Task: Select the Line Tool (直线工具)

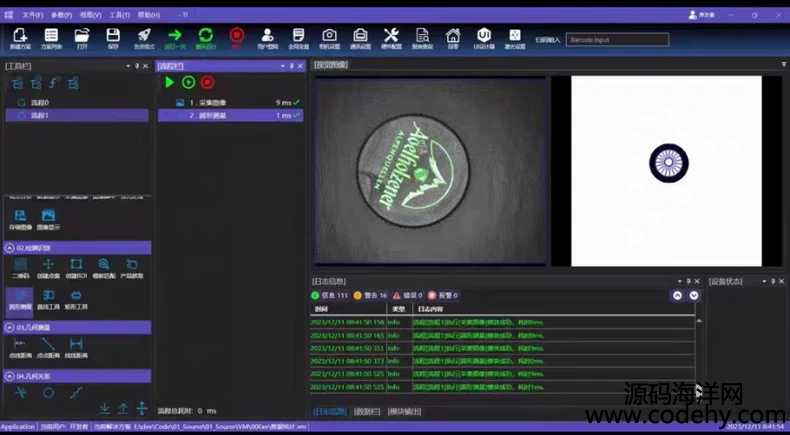Action: [x=48, y=300]
